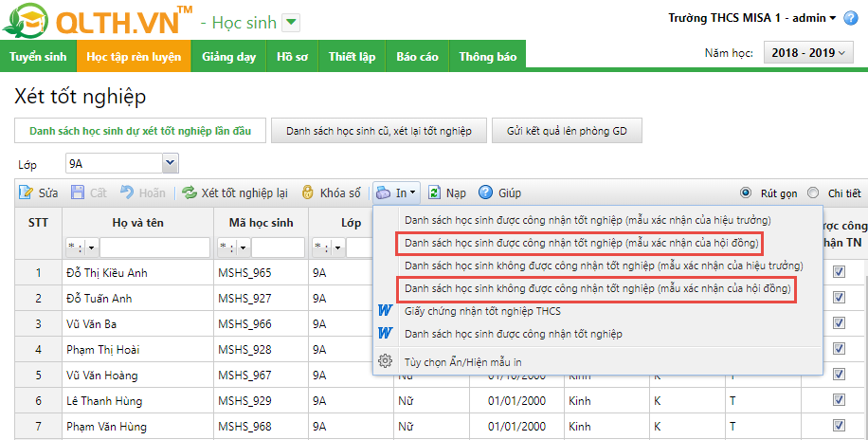Click the Sửa edit icon in toolbar
Image resolution: width=868 pixels, height=440 pixels.
26,192
